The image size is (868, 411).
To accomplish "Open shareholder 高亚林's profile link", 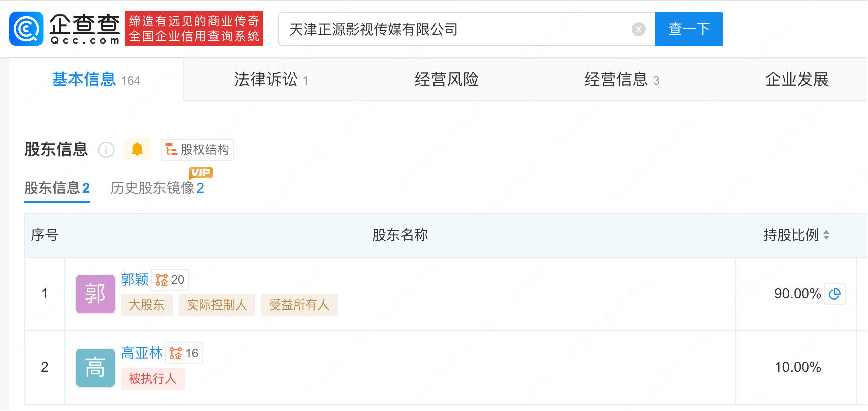I will pos(142,353).
